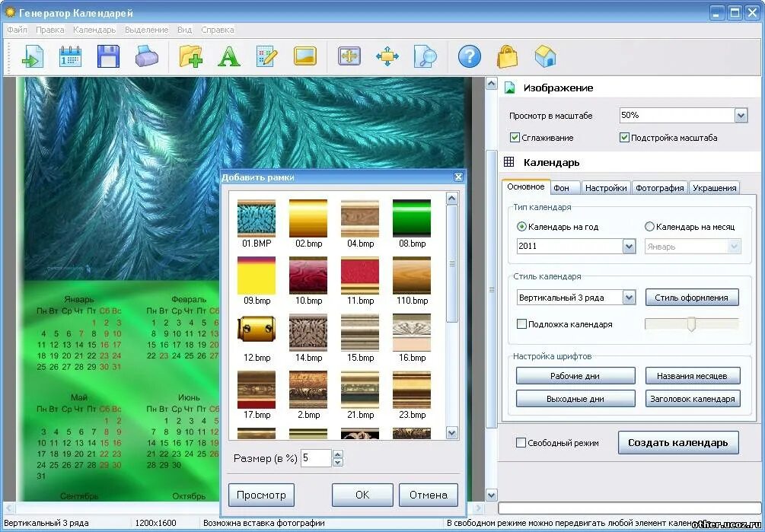The image size is (765, 532).
Task: Click the calendar with pencil edit icon
Action: pyautogui.click(x=267, y=56)
